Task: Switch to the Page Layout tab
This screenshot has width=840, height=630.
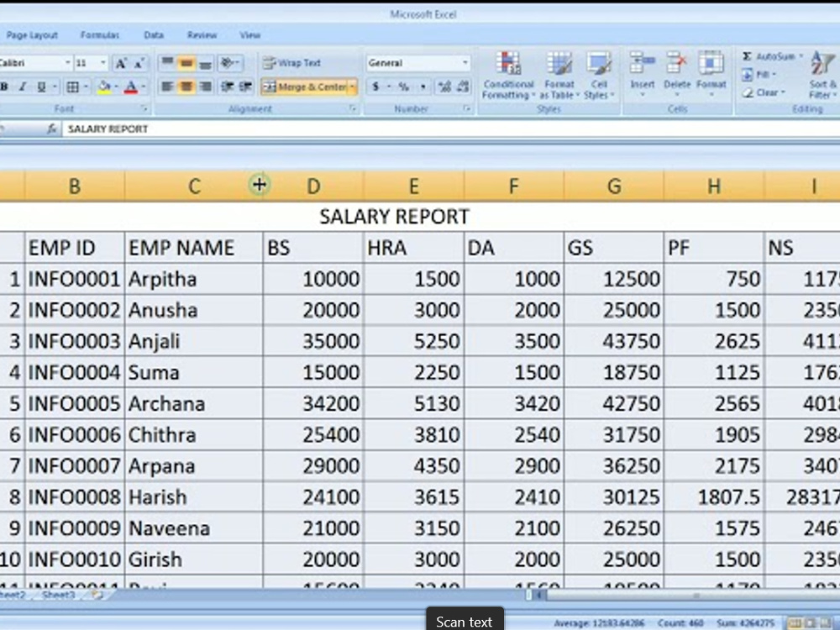Action: (x=32, y=35)
